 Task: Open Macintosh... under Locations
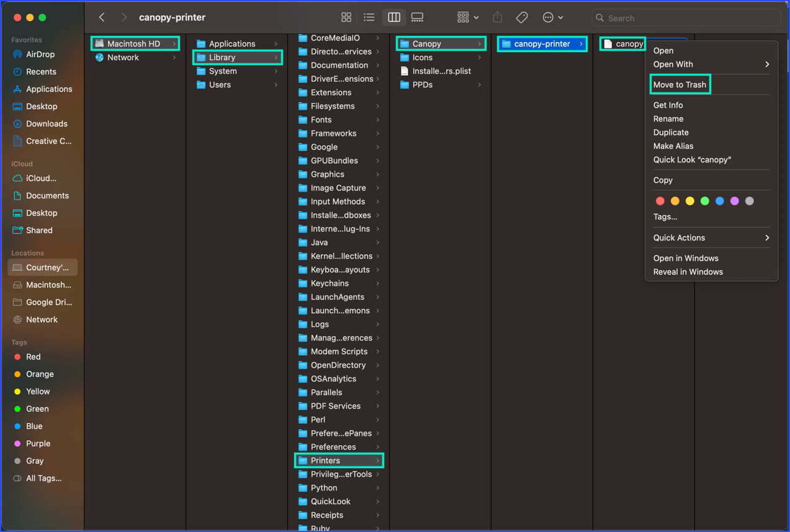48,285
